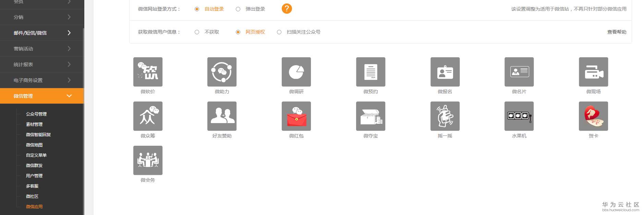The image size is (644, 215).
Task: Click the 查看帮助 link
Action: (x=617, y=32)
